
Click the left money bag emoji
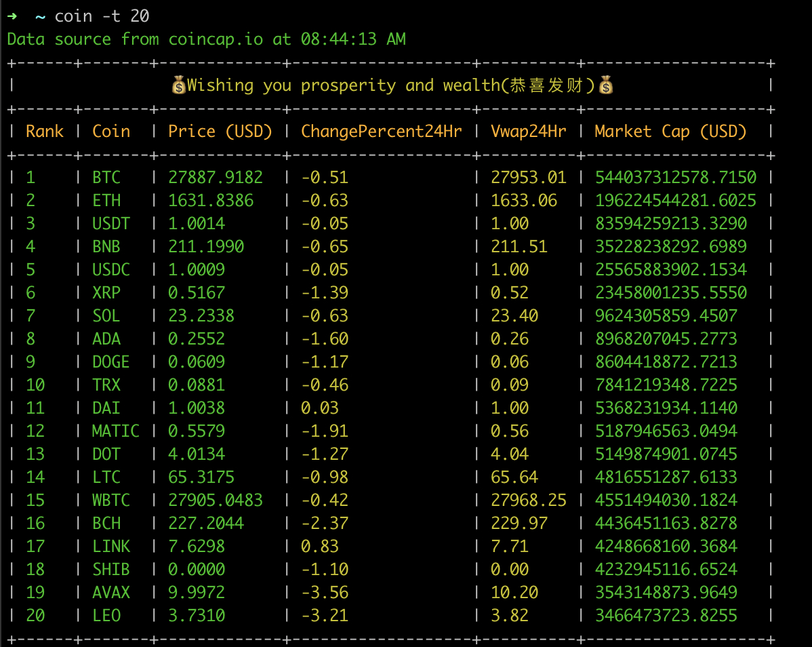179,85
